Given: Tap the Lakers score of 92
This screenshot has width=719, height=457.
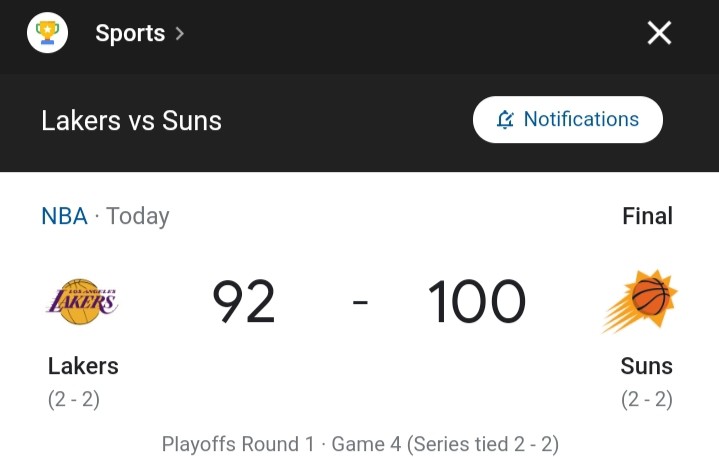Looking at the screenshot, I should click(244, 302).
